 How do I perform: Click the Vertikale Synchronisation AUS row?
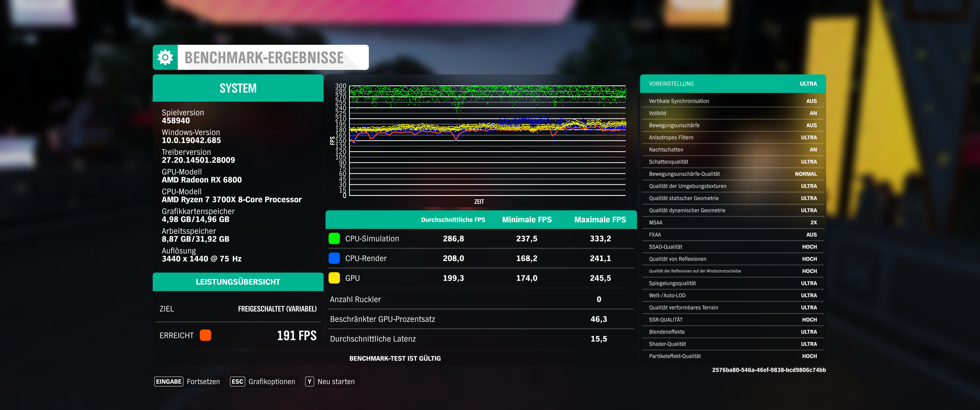pos(732,101)
